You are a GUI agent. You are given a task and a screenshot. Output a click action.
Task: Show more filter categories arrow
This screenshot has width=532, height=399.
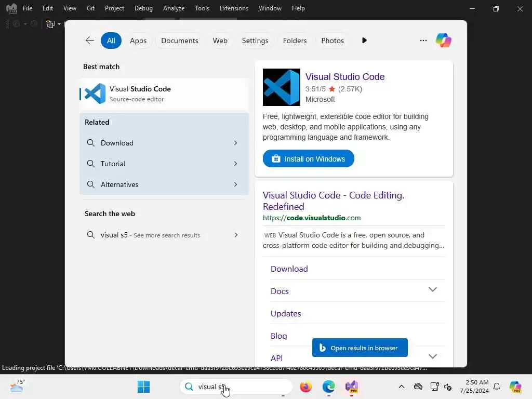[x=364, y=41]
